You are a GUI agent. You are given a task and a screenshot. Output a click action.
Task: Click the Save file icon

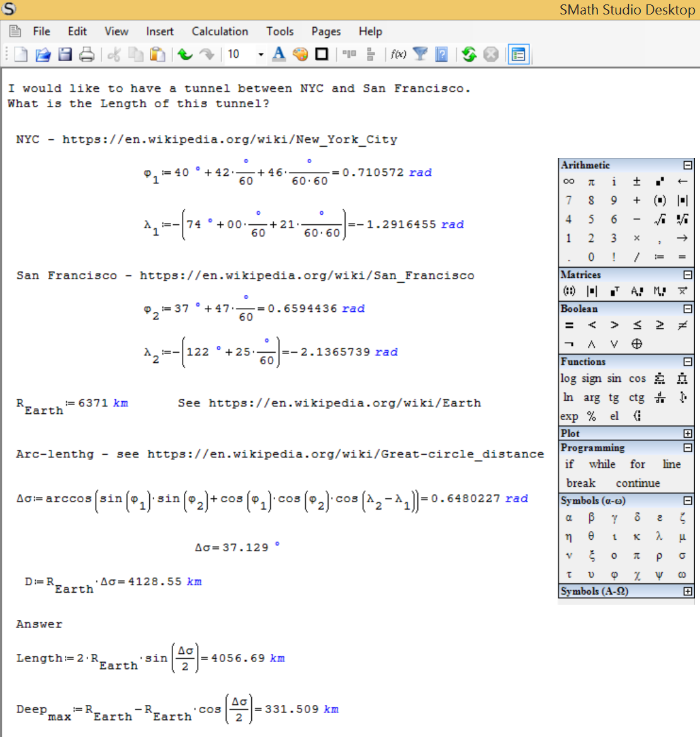point(65,55)
